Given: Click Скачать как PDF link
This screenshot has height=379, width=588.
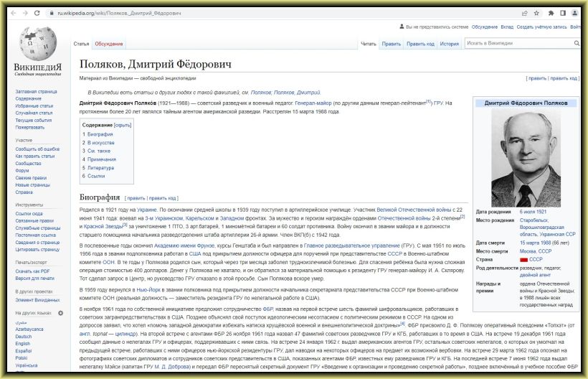Looking at the screenshot, I should [x=32, y=271].
